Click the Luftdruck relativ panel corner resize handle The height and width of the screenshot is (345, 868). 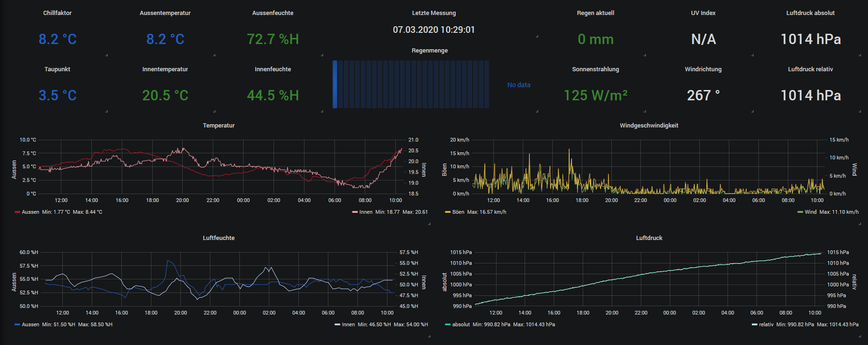click(x=860, y=111)
